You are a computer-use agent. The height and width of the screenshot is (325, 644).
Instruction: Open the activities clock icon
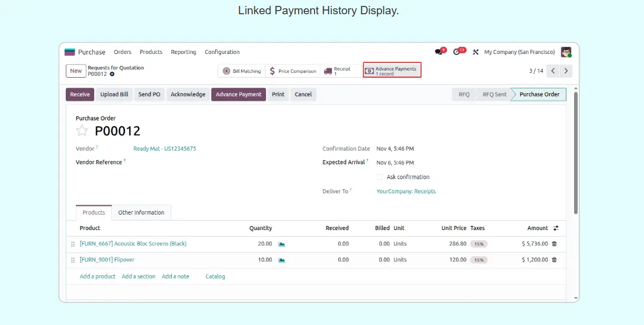[457, 52]
